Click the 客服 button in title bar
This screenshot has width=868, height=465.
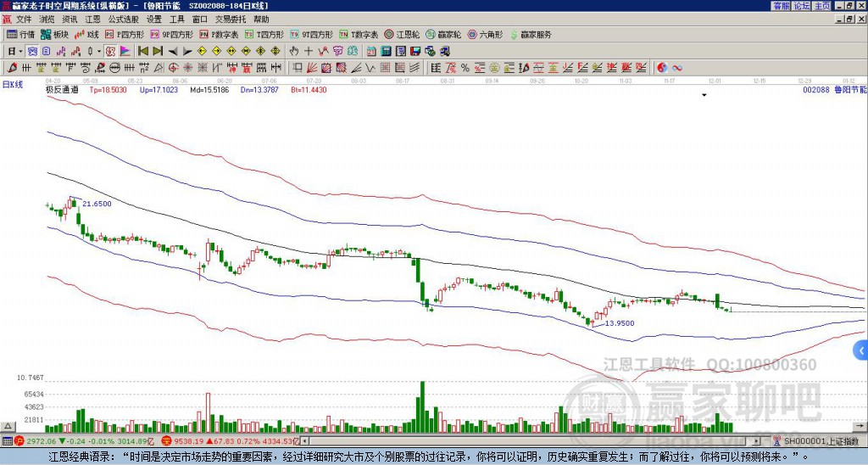pos(781,6)
